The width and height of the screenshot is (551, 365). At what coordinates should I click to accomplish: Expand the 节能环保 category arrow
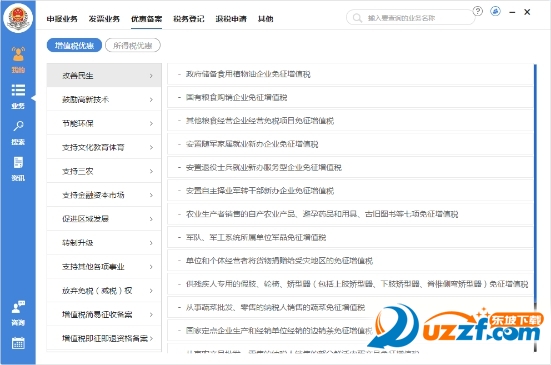(x=151, y=124)
